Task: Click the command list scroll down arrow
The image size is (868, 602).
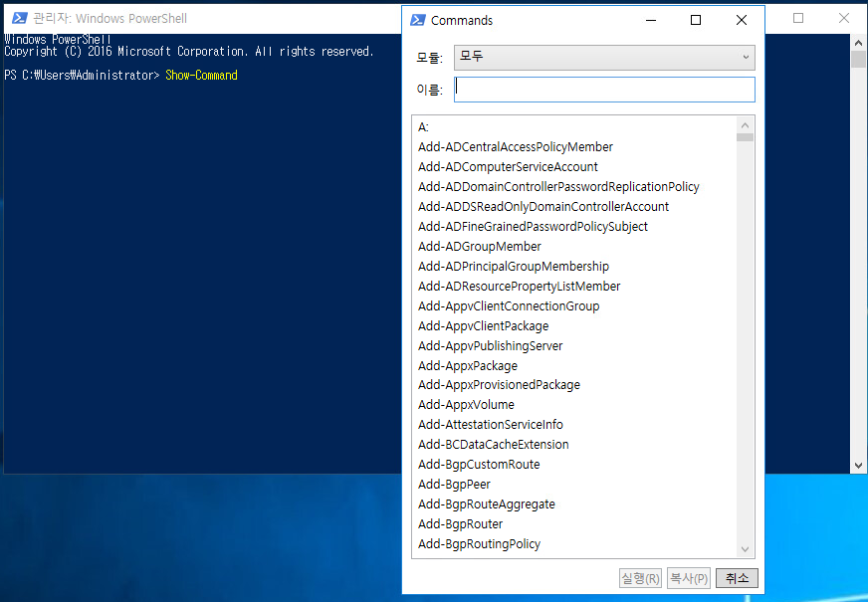Action: pyautogui.click(x=746, y=549)
